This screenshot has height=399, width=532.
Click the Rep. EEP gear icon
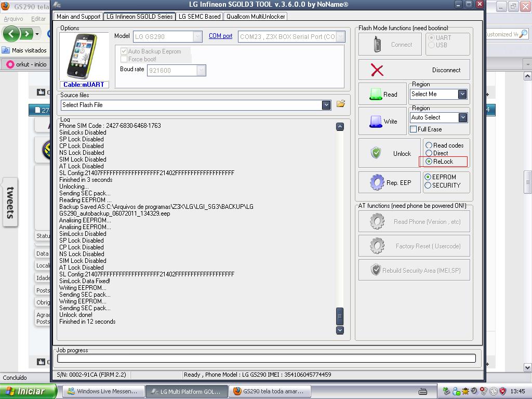(x=377, y=182)
